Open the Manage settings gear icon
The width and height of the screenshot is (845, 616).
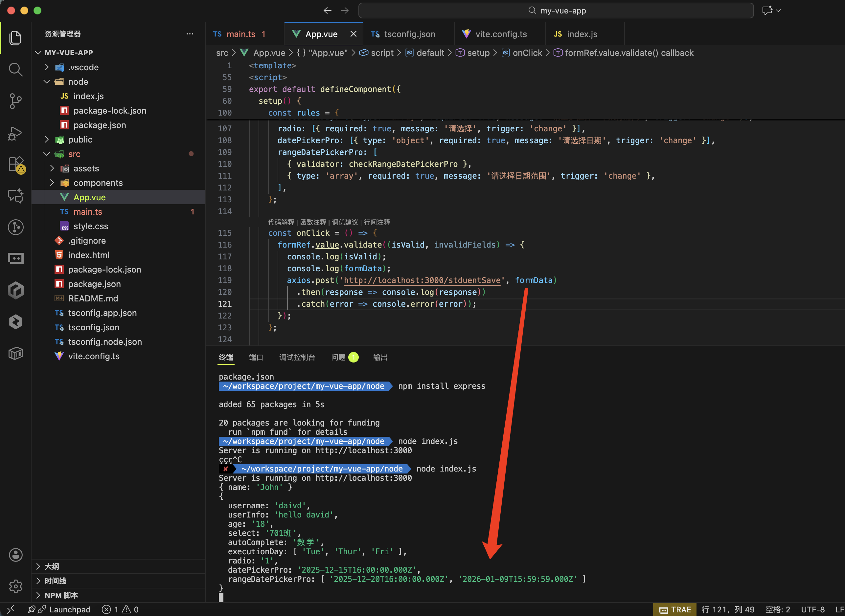pyautogui.click(x=15, y=586)
